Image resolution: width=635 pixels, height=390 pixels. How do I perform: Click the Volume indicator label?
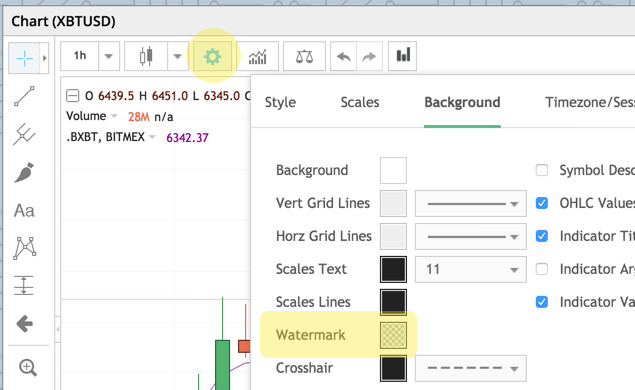[86, 116]
